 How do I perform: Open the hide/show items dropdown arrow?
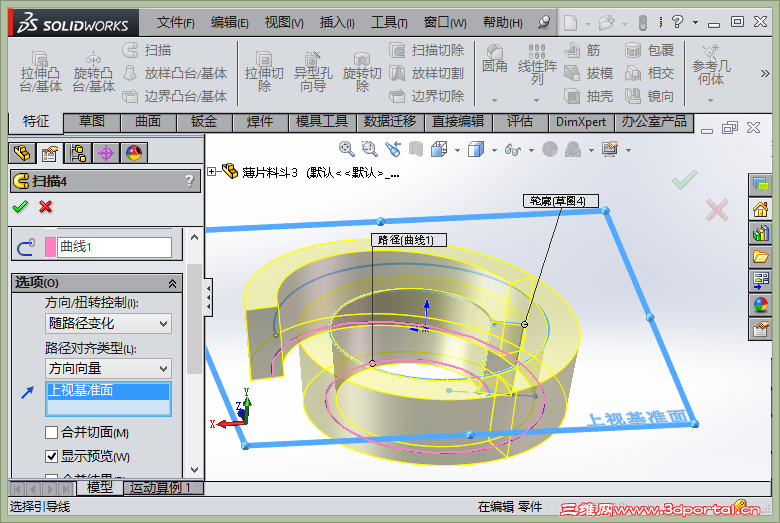pos(531,150)
